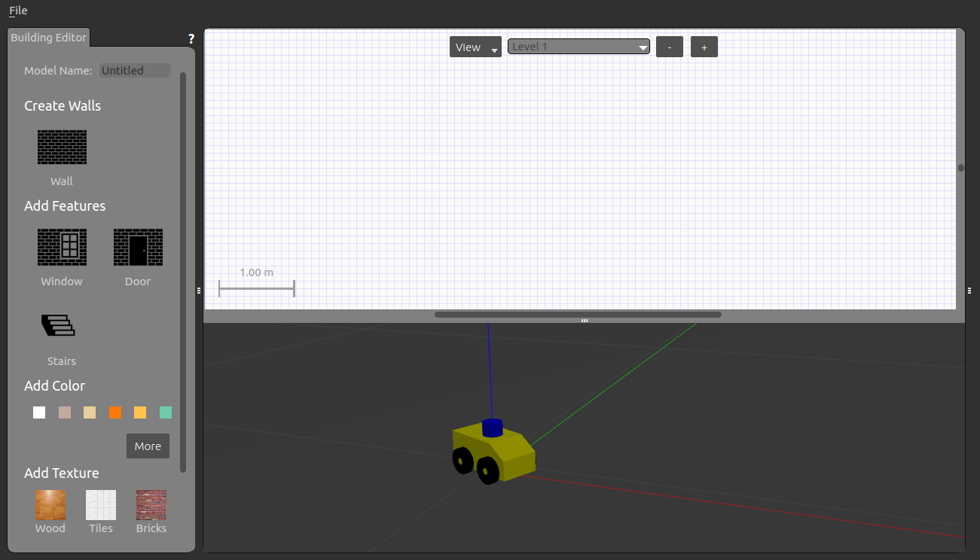Image resolution: width=980 pixels, height=560 pixels.
Task: Apply the Bricks texture
Action: point(151,505)
